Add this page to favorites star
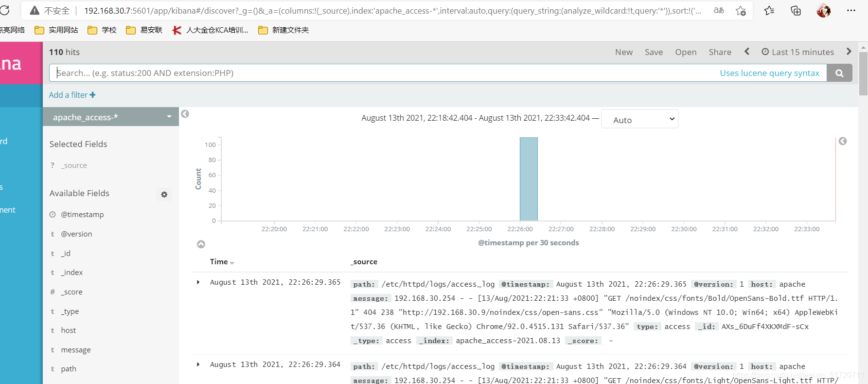Viewport: 868px width, 384px height. click(x=741, y=10)
